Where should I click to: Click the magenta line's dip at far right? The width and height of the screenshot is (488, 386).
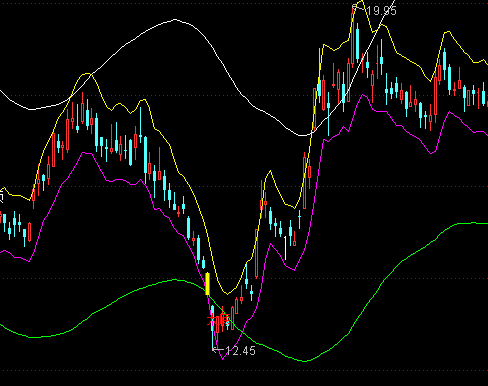tap(432, 153)
